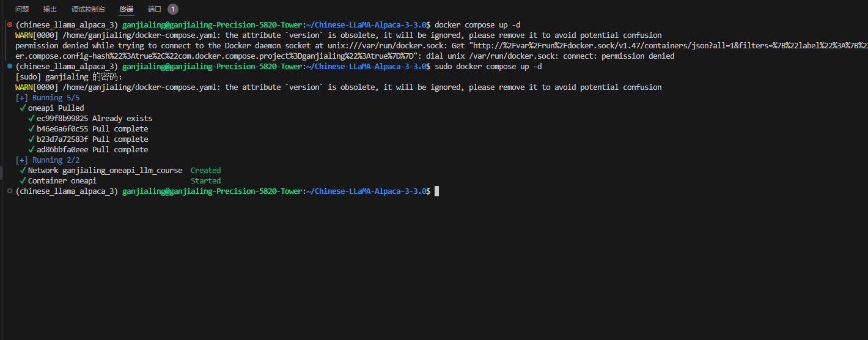Click the green check beside oneapi Pulled
Screen dimensions: 868x340
[23, 108]
